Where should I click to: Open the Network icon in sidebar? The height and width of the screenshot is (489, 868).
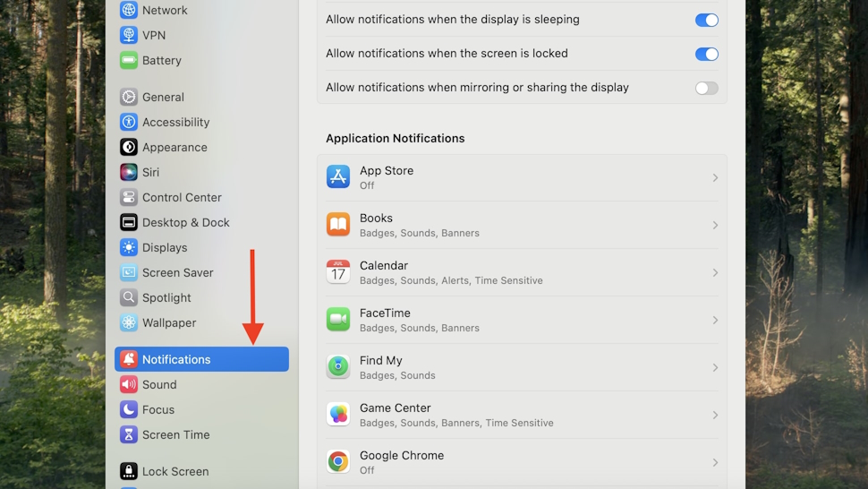pyautogui.click(x=129, y=10)
